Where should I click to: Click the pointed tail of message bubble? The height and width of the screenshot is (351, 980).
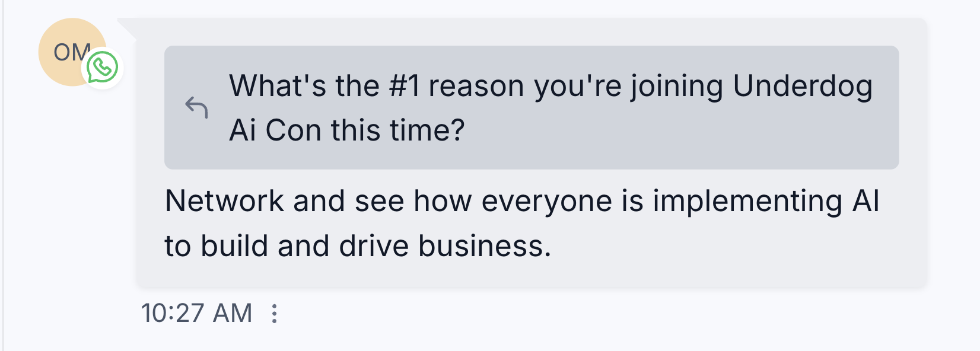pyautogui.click(x=127, y=28)
